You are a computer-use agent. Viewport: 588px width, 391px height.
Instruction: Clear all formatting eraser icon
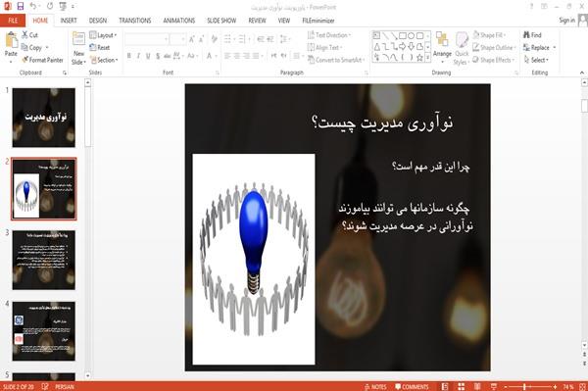tap(214, 39)
